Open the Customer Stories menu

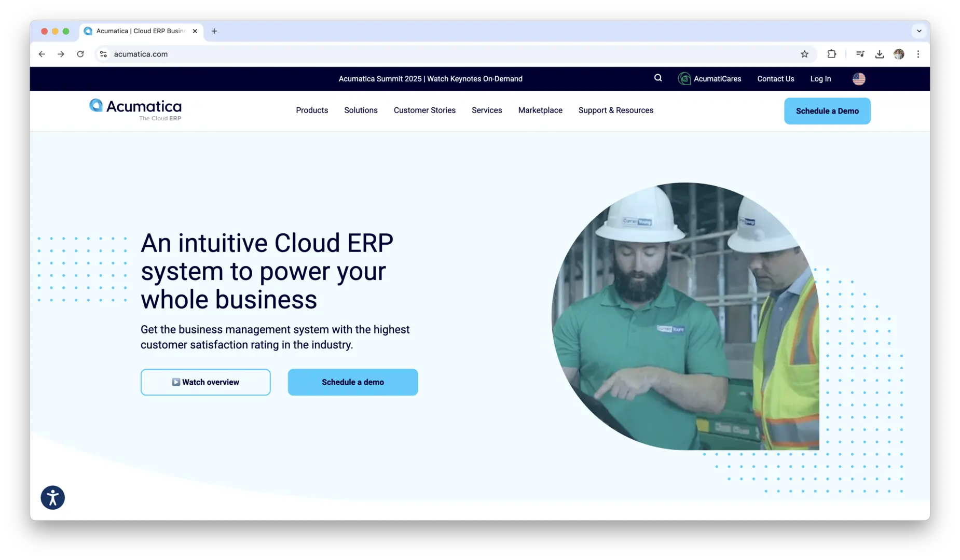[424, 110]
